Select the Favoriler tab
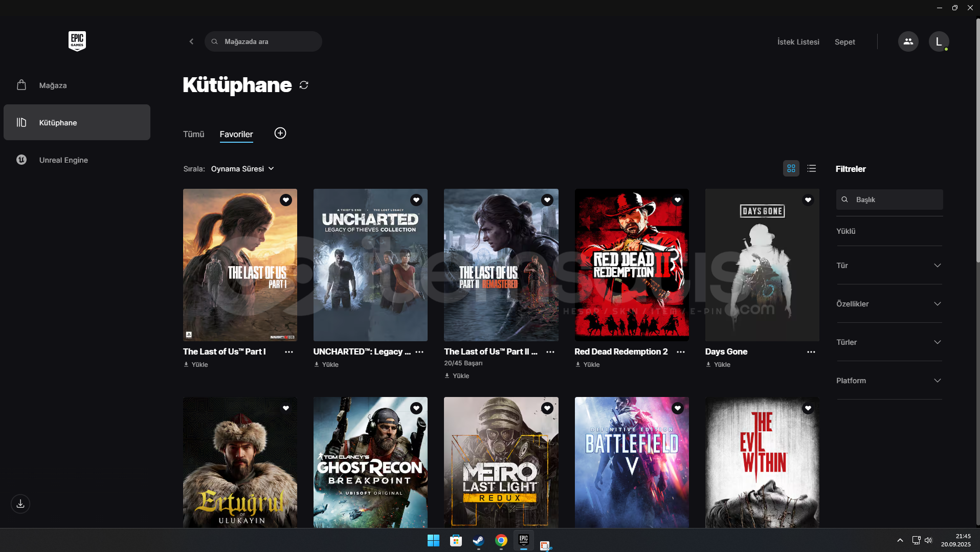The image size is (980, 552). pos(236,134)
